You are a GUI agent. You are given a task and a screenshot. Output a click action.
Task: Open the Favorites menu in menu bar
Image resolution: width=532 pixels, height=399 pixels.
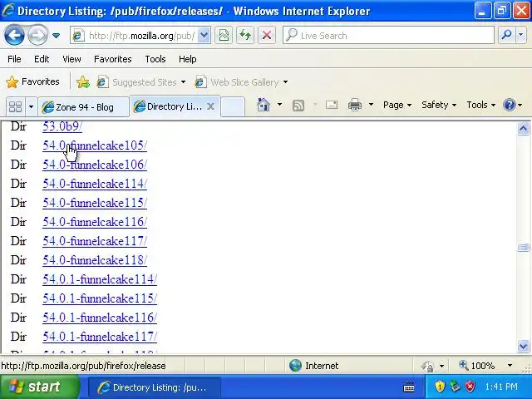click(113, 59)
